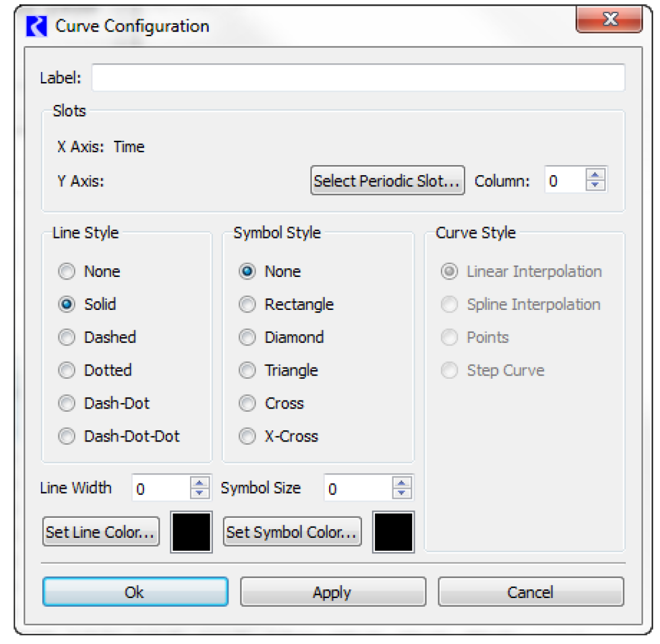Click the black symbol color swatch

click(x=393, y=532)
